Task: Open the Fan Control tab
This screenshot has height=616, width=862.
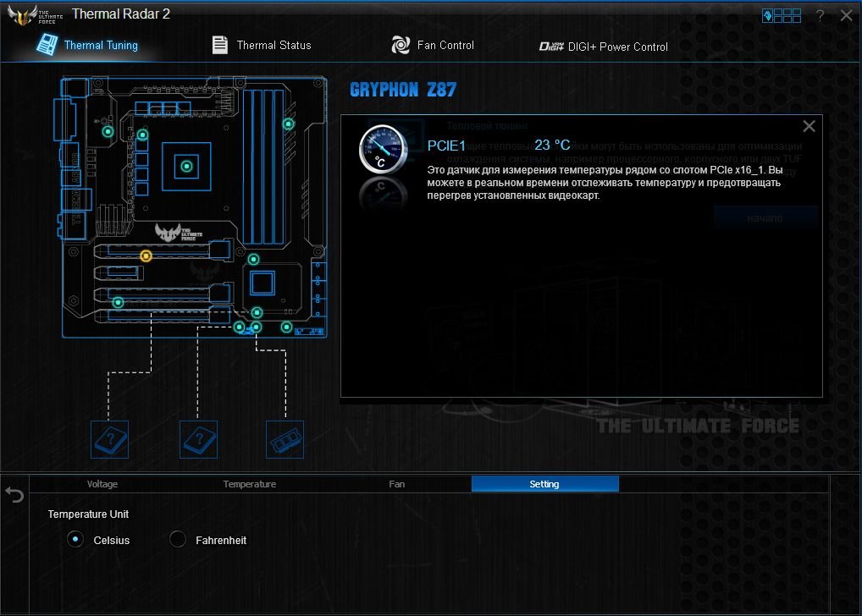Action: click(x=433, y=45)
